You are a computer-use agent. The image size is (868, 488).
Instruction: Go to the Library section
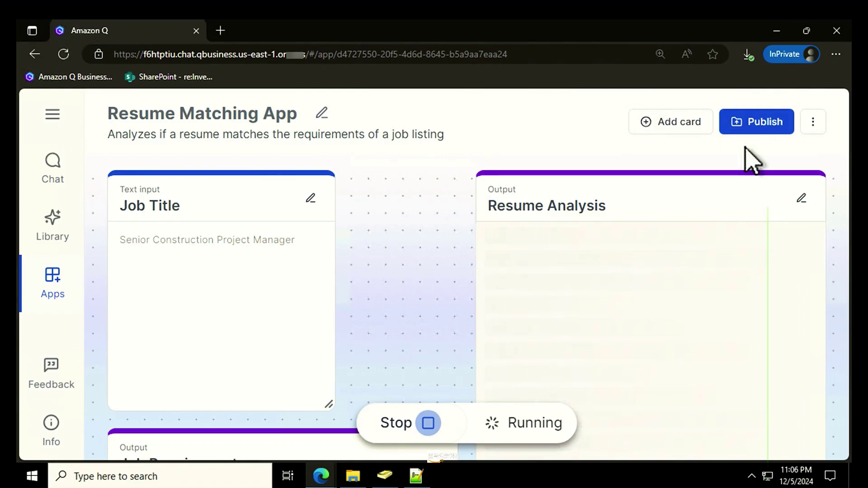tap(52, 225)
